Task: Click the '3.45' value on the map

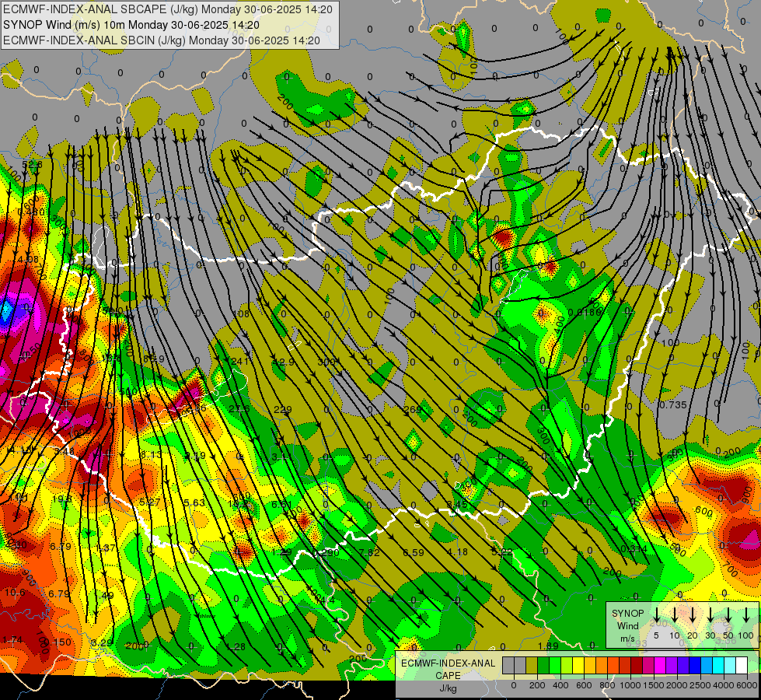Action: coord(457,504)
